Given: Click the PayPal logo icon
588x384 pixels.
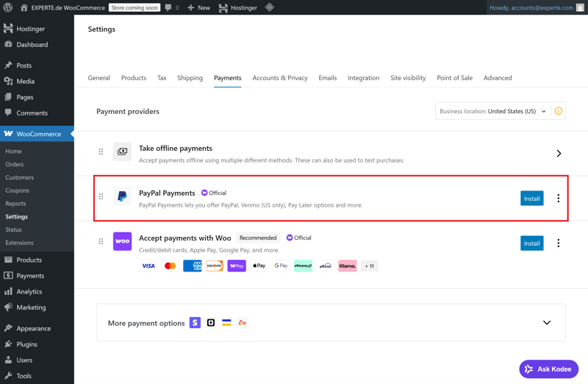Looking at the screenshot, I should [122, 196].
